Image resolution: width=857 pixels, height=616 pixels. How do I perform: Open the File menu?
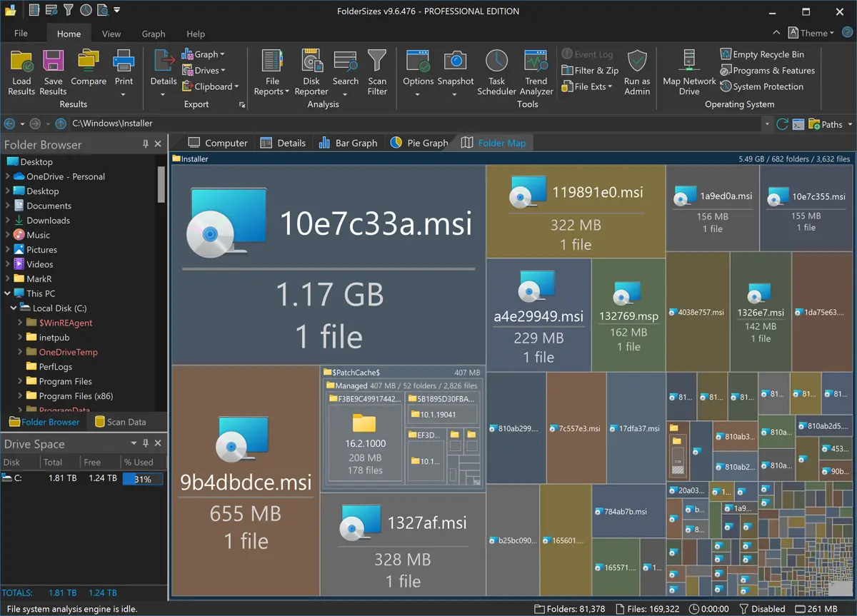[21, 34]
